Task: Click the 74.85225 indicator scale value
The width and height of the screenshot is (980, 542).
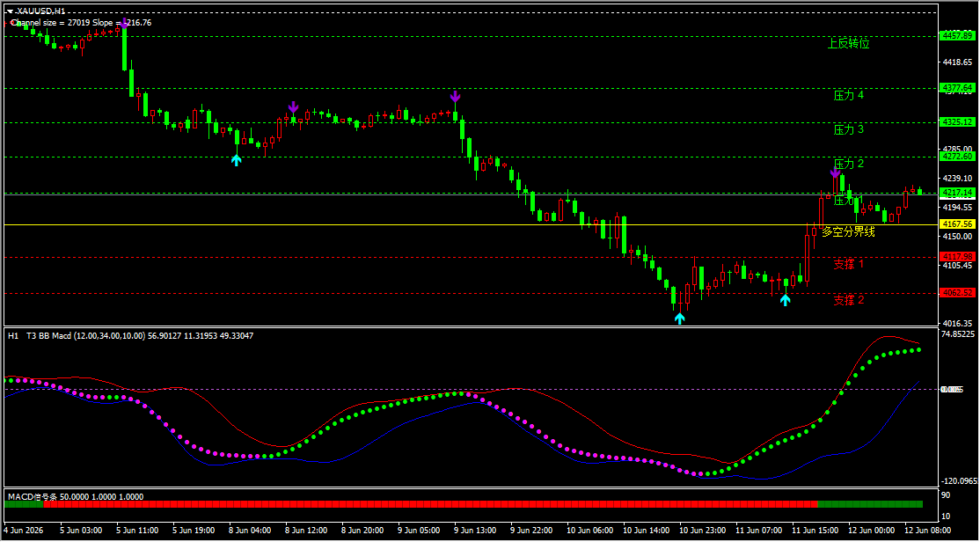Action: (x=958, y=334)
